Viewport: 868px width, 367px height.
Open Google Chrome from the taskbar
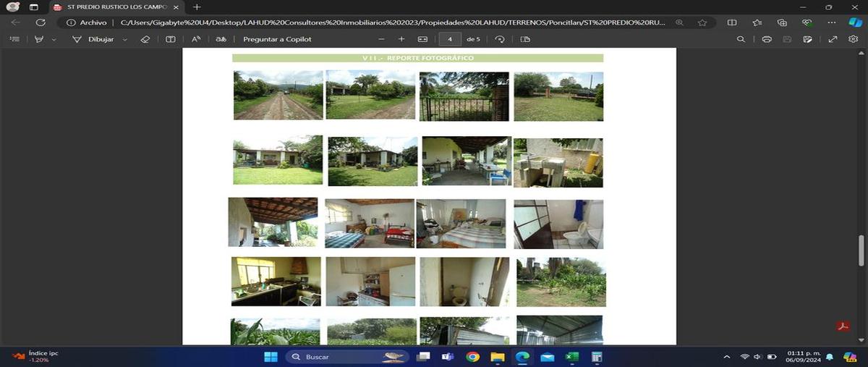tap(472, 357)
